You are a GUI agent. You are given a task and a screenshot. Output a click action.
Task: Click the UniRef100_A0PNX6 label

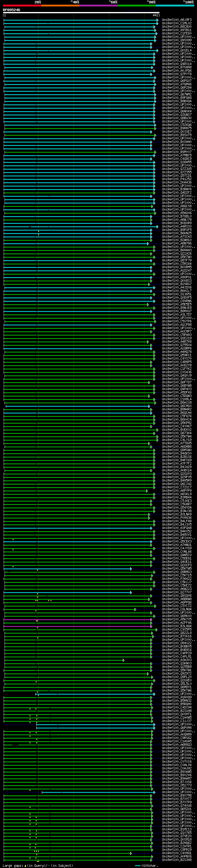(x=177, y=856)
